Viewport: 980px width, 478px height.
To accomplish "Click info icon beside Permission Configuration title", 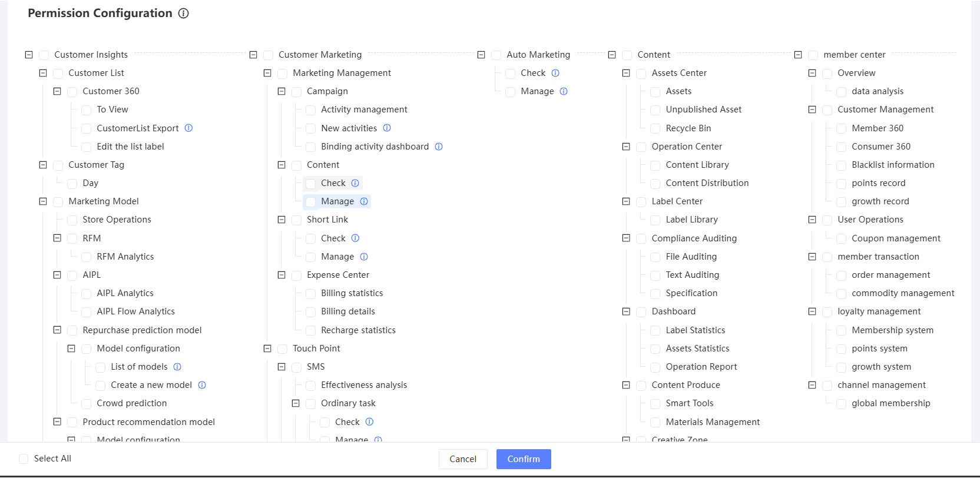I will [184, 14].
